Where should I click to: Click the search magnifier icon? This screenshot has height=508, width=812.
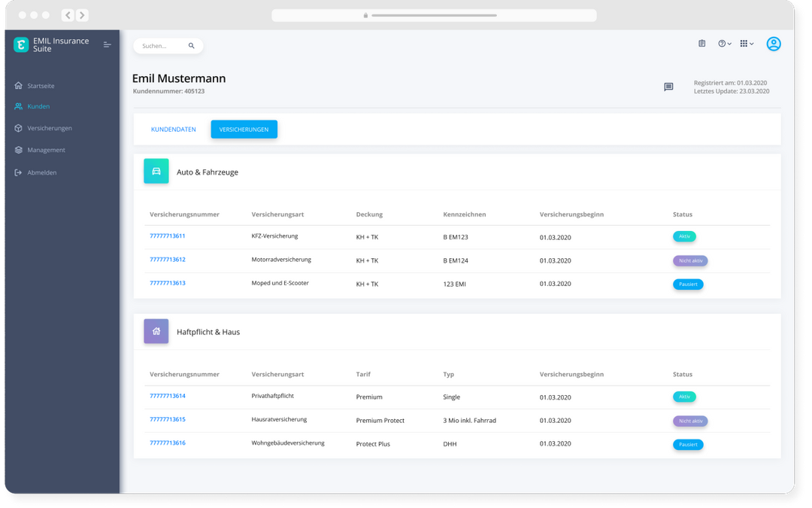(x=192, y=46)
